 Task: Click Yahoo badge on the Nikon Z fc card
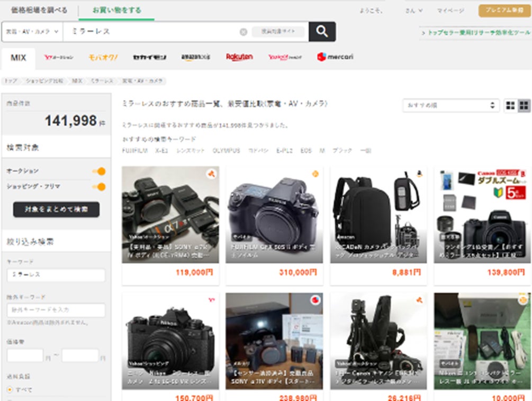click(211, 300)
